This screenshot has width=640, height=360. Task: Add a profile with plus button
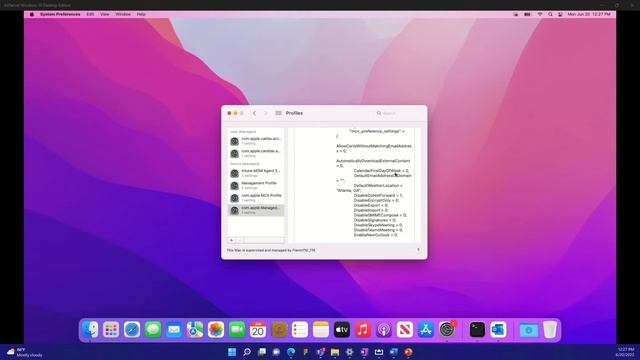(x=231, y=240)
